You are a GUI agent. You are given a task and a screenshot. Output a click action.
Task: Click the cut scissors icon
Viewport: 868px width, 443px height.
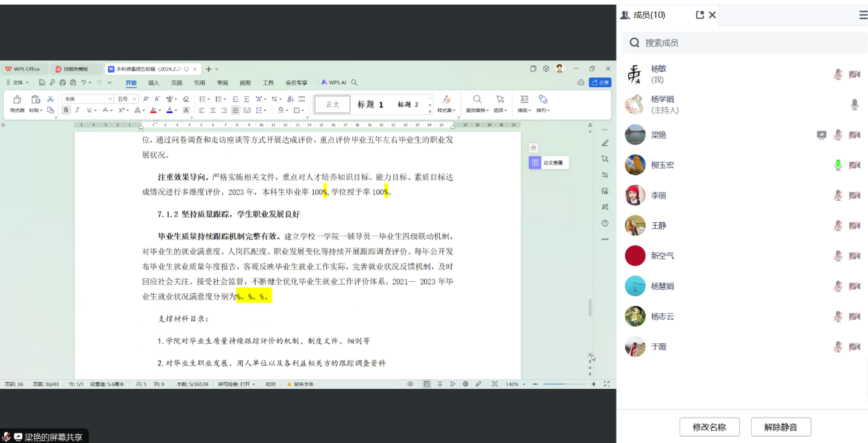[x=50, y=99]
